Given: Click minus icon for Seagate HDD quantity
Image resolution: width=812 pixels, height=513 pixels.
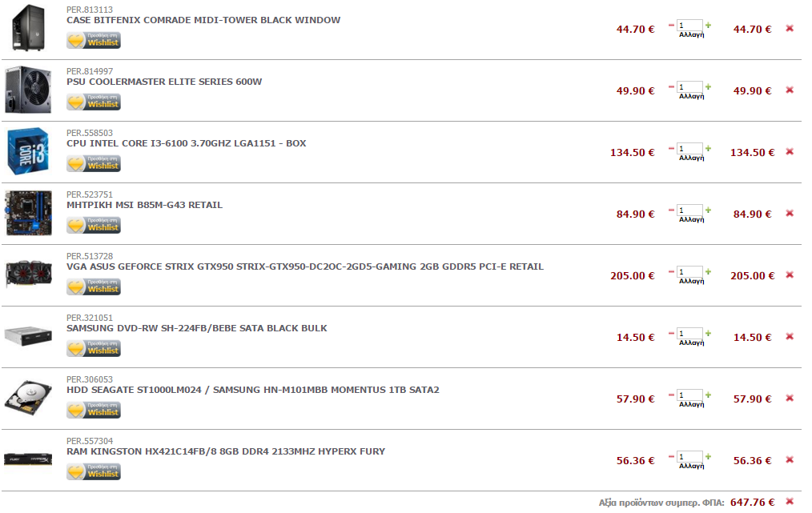Looking at the screenshot, I should [x=671, y=395].
